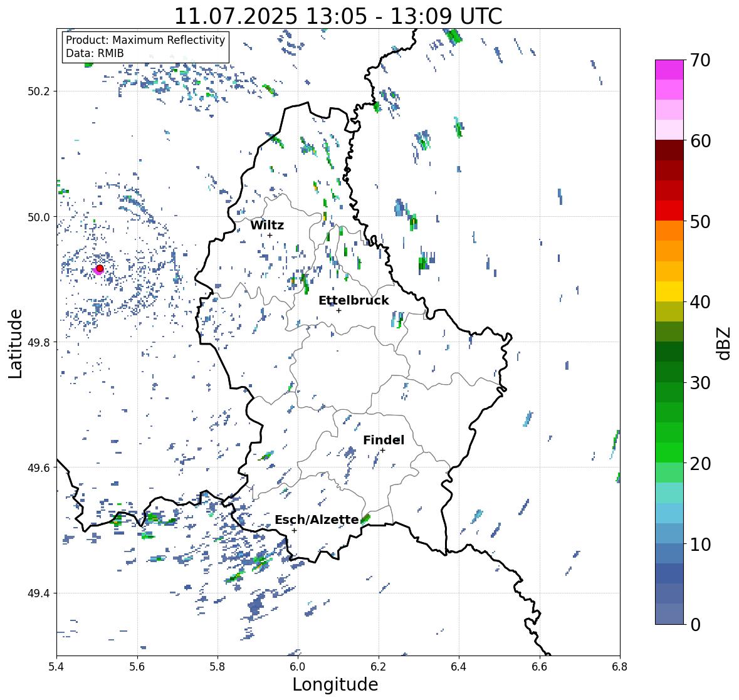This screenshot has width=739, height=700.
Task: Click the 50.2 latitude tick label
Action: click(39, 91)
